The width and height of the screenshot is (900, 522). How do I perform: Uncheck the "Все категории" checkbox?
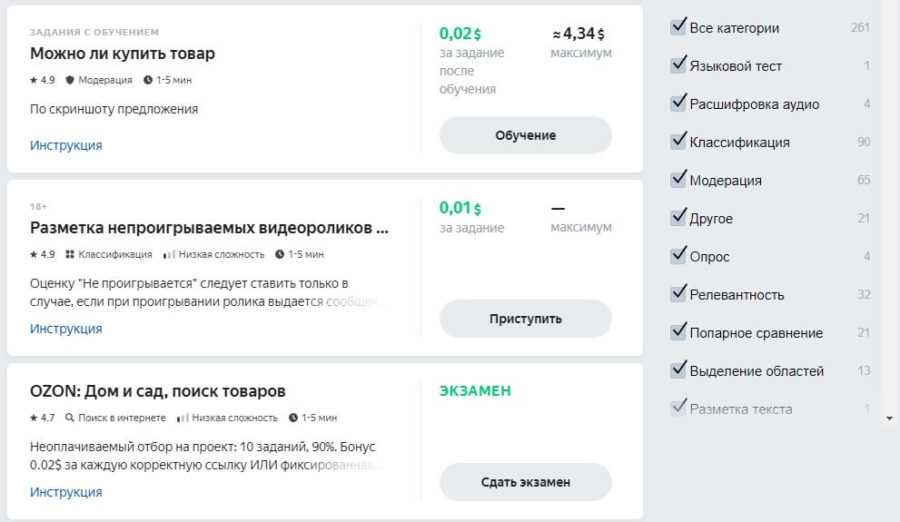tap(678, 27)
